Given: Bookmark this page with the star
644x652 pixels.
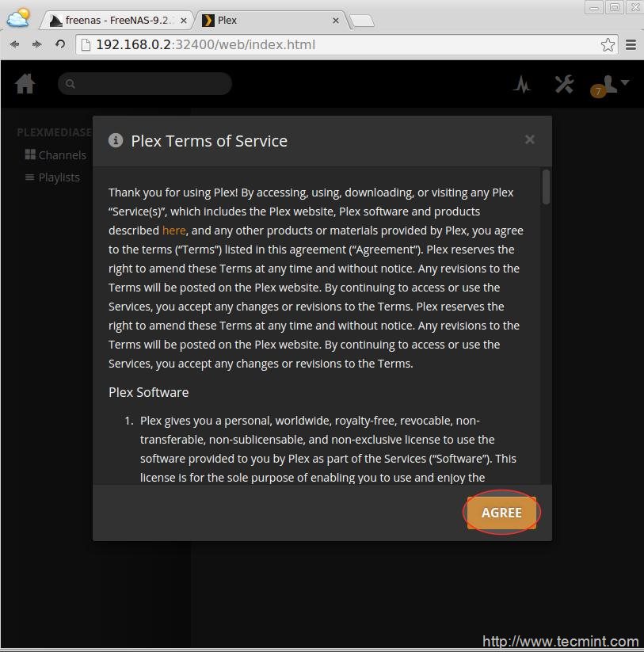Looking at the screenshot, I should [x=608, y=44].
